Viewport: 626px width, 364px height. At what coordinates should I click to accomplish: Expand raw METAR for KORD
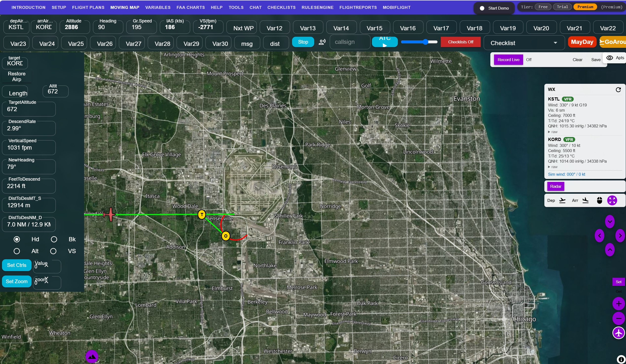(552, 167)
